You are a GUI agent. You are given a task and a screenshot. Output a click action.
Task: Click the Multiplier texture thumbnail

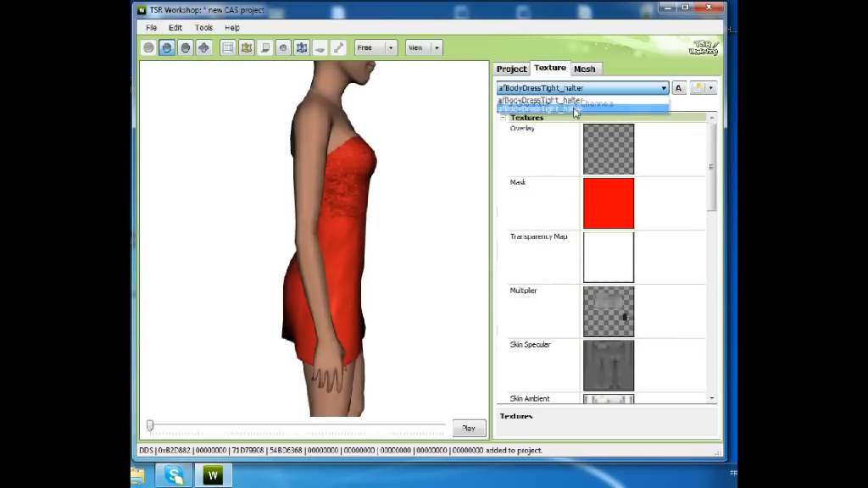coord(608,312)
